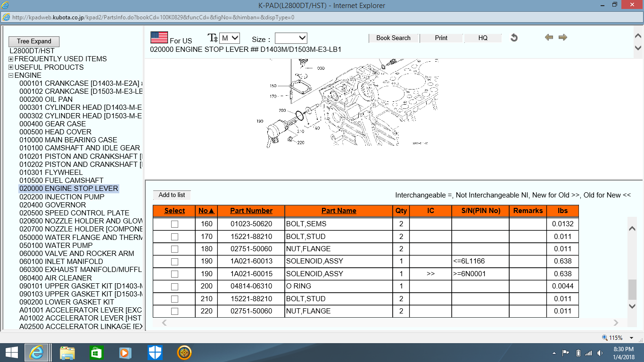This screenshot has height=362, width=644.
Task: Click the refresh arrow icon in toolbar
Action: 514,38
